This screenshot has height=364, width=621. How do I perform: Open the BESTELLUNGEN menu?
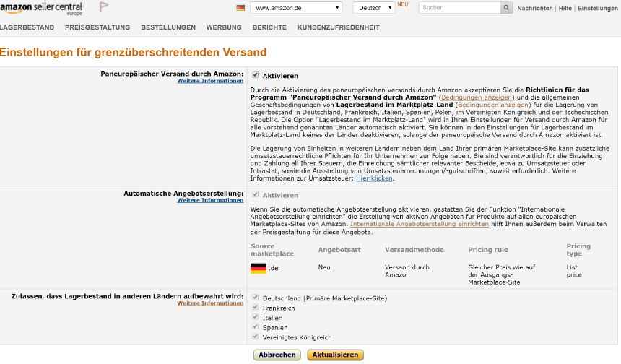tap(168, 27)
